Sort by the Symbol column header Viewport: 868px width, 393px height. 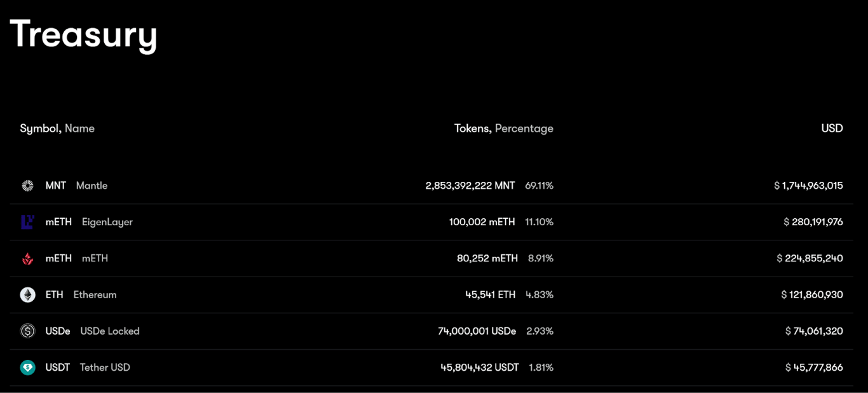[x=41, y=128]
